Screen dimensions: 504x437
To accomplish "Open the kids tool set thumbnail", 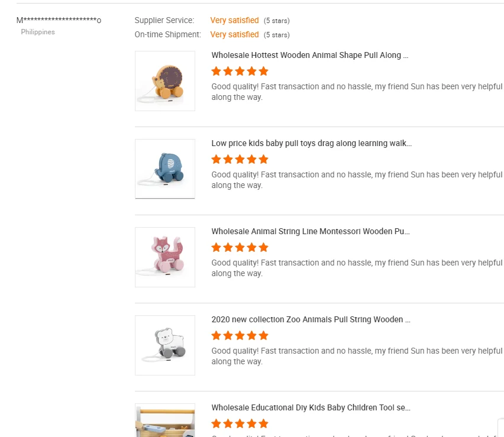I will pyautogui.click(x=165, y=421).
